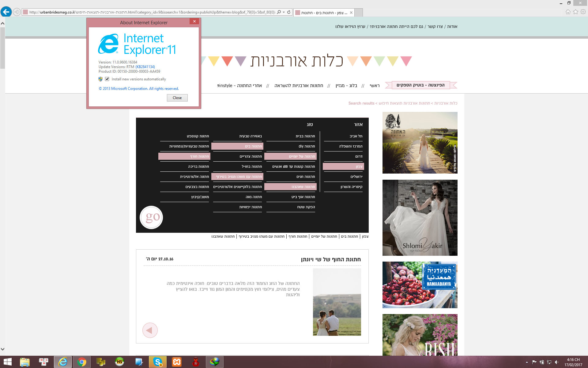588x368 pixels.
Task: Click the Refresh page icon in address bar
Action: (289, 12)
